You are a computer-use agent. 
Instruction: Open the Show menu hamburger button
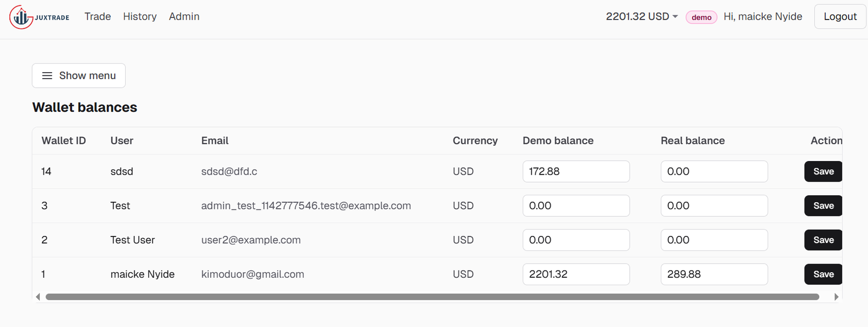[79, 75]
